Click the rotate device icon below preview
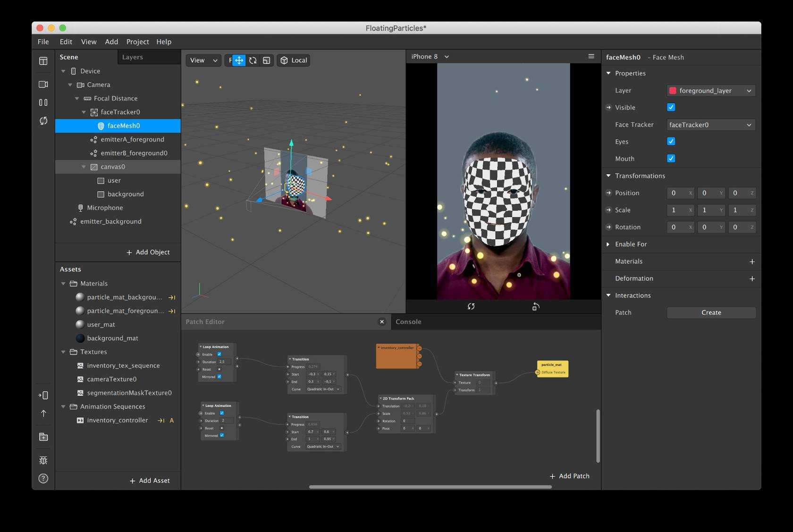The height and width of the screenshot is (532, 793). (535, 307)
